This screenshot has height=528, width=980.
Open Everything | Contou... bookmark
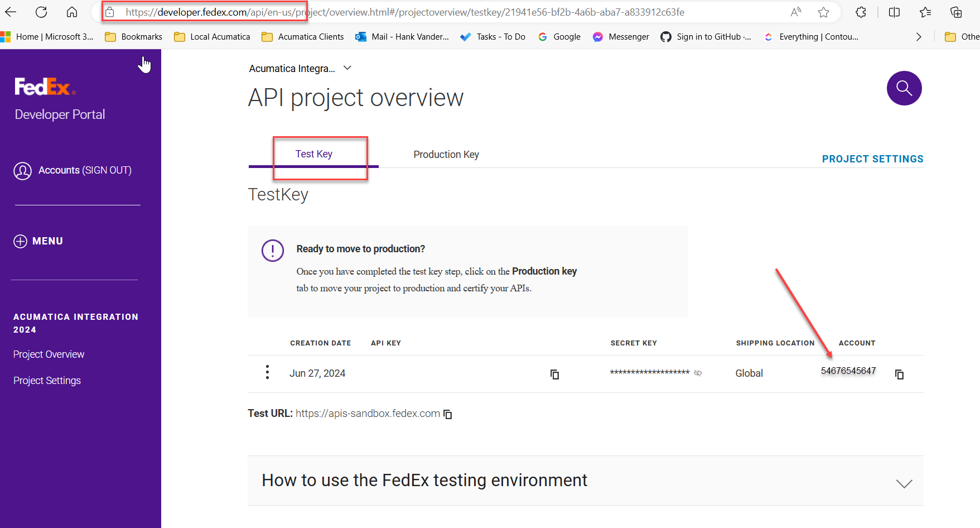(810, 37)
